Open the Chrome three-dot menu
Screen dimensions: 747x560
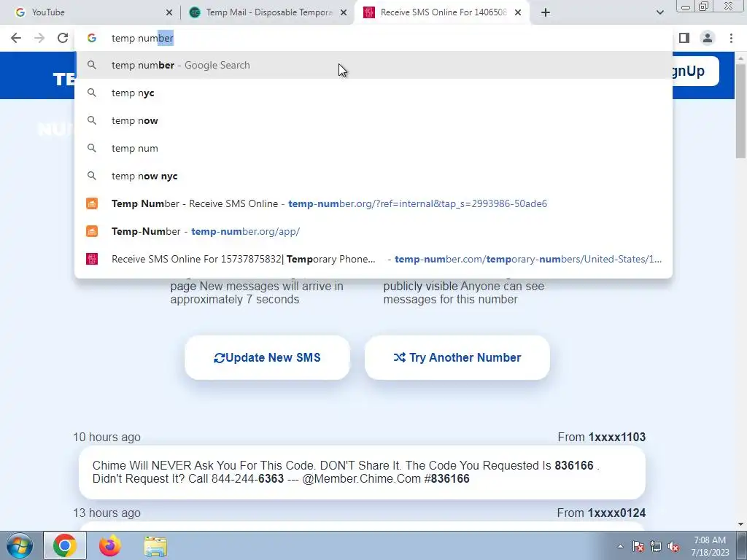(731, 38)
